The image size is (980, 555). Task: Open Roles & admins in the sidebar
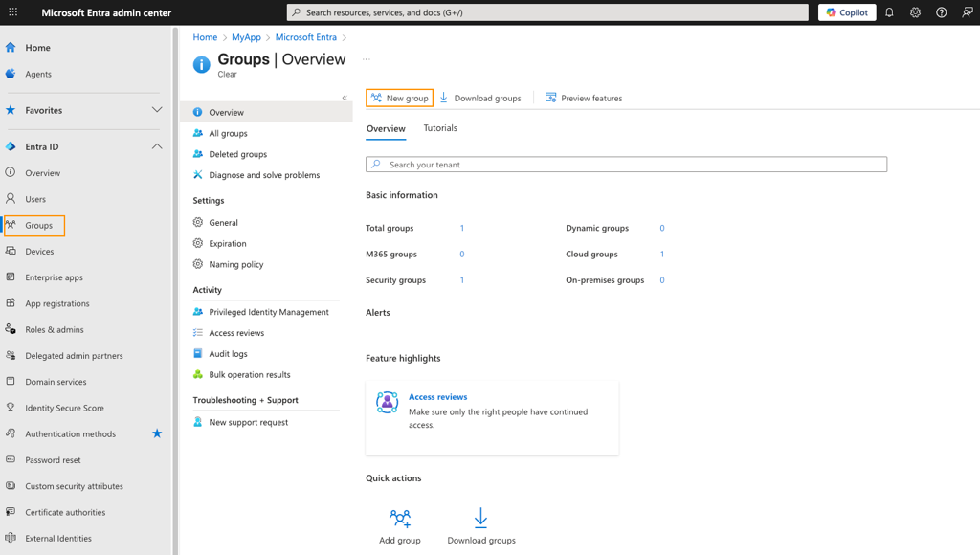[55, 329]
